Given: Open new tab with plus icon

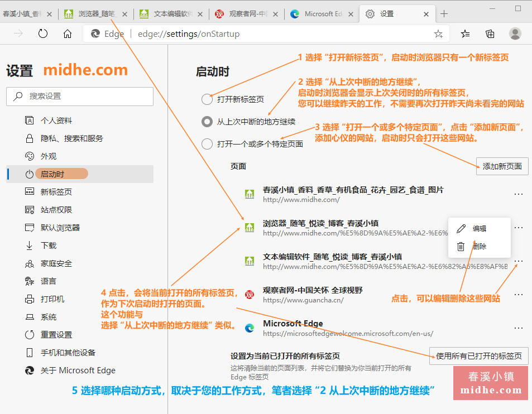Looking at the screenshot, I should click(444, 14).
